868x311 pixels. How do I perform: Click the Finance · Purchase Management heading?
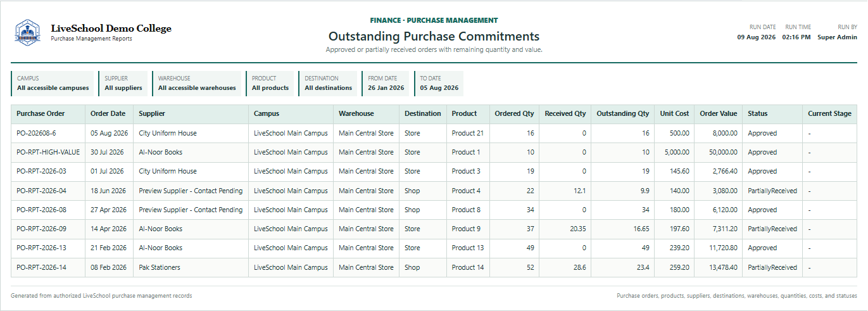tap(434, 20)
